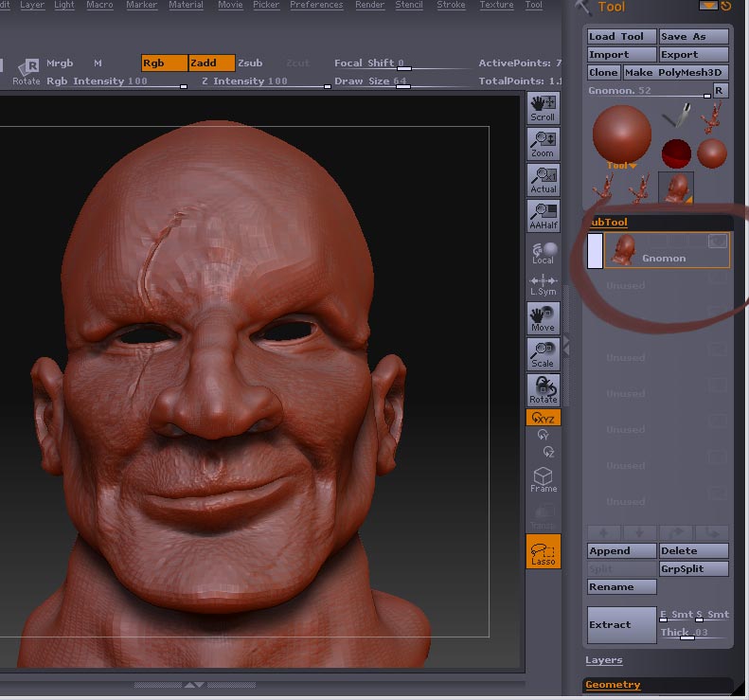Click the tray divider arrows below canvas
Viewport: 749px width, 700px height.
194,685
